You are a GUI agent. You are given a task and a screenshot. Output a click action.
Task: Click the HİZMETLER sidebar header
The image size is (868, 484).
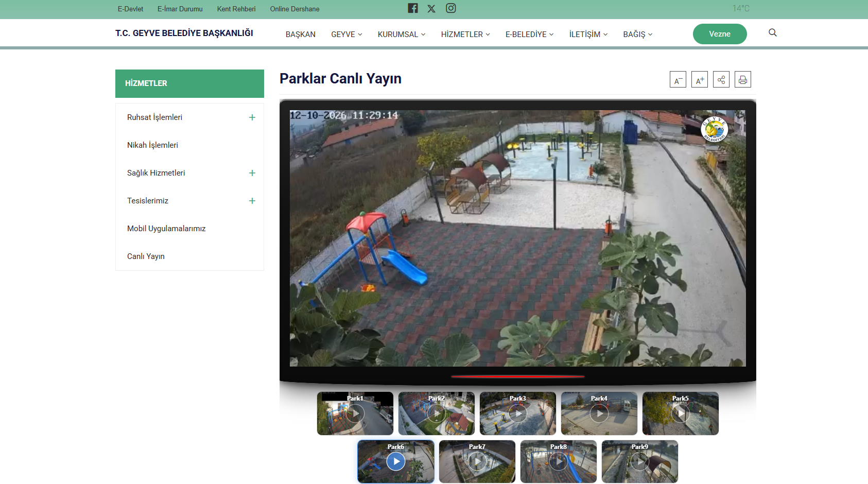coord(189,83)
